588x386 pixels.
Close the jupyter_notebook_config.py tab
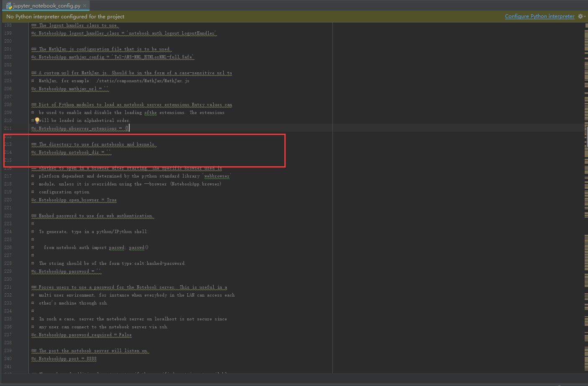pos(85,6)
